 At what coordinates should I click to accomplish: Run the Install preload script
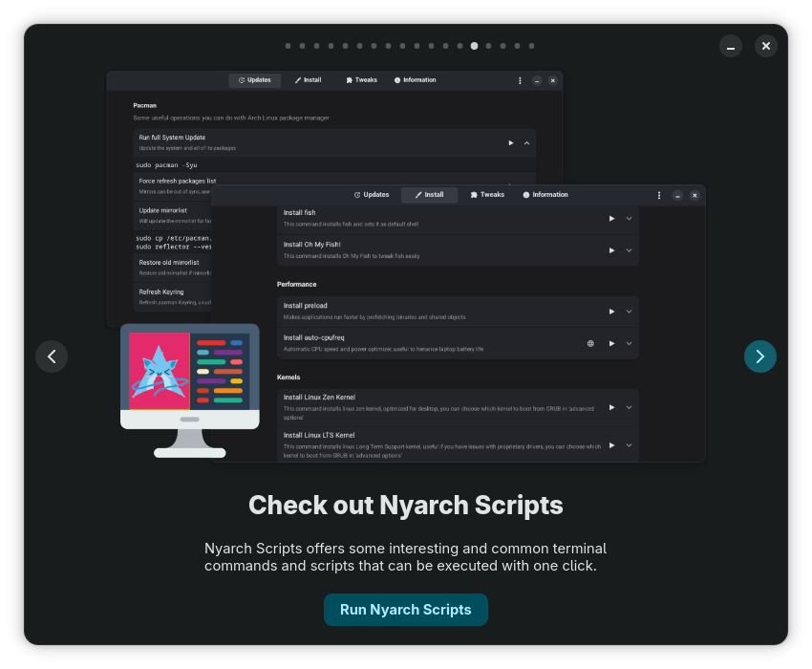coord(611,312)
